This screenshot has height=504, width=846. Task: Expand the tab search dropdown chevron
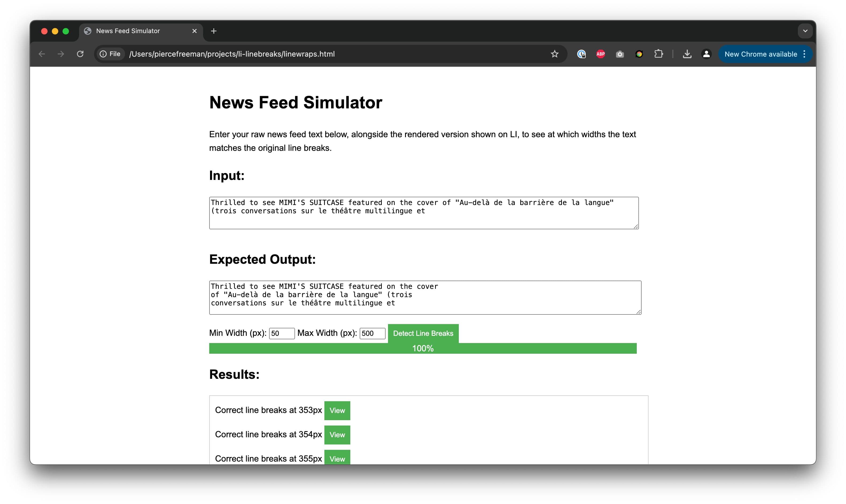(x=805, y=31)
